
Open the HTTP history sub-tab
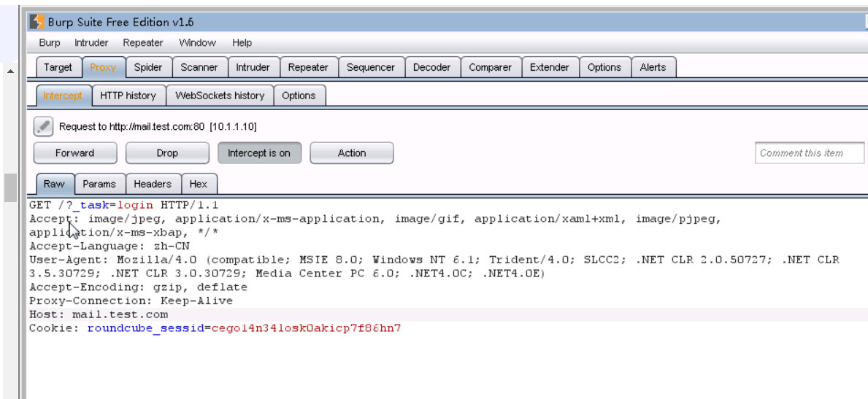pyautogui.click(x=128, y=95)
